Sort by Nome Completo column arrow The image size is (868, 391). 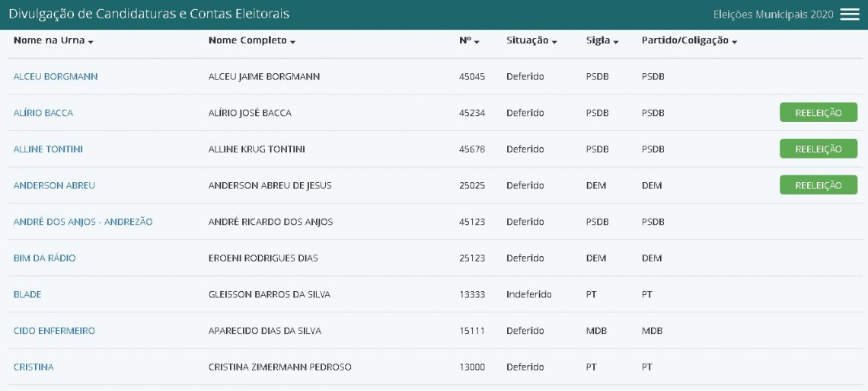(x=293, y=42)
